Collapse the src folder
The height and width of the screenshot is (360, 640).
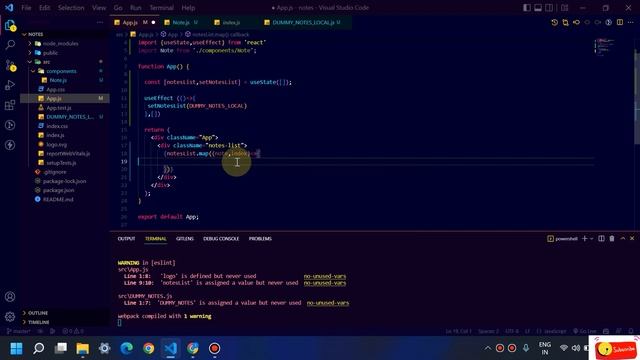65,62
